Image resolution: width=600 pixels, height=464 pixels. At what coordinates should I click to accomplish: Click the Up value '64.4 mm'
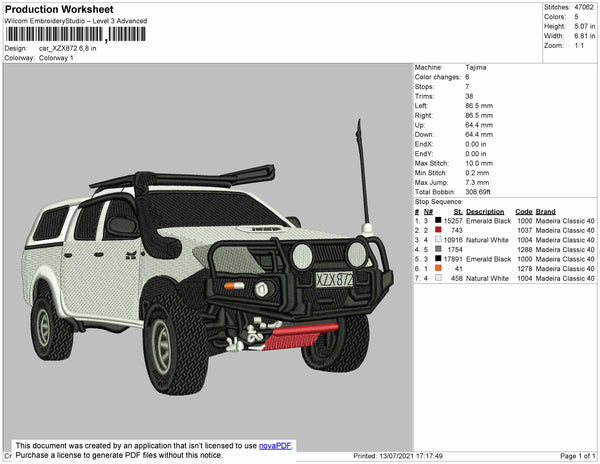(x=479, y=125)
